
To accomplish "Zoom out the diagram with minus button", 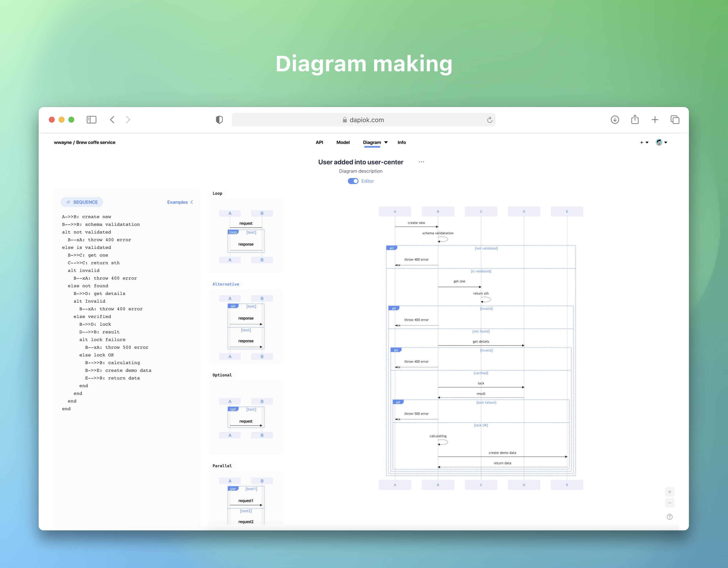I will [x=669, y=503].
